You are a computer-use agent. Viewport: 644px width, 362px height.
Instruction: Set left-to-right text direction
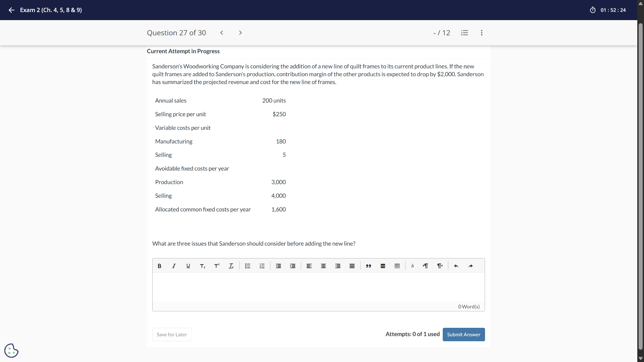click(426, 266)
